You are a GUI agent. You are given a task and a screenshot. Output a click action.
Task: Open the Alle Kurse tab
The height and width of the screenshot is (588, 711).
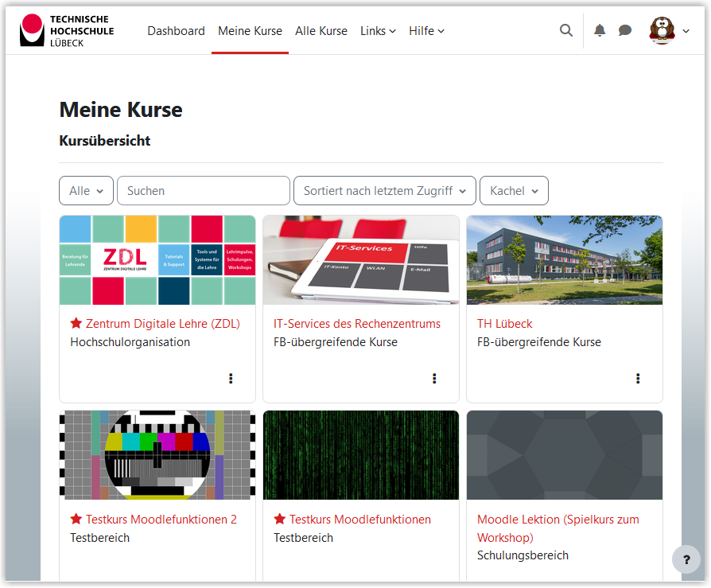tap(321, 31)
